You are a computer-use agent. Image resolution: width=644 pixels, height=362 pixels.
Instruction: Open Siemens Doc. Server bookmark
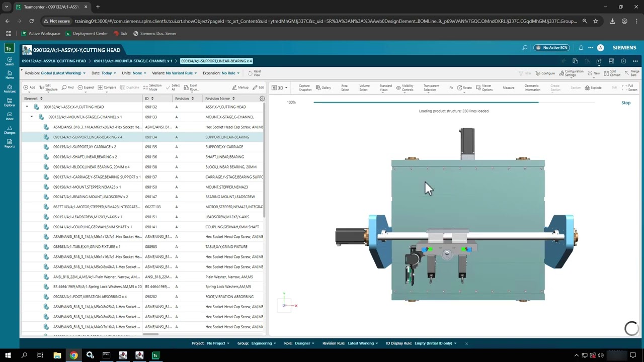click(x=154, y=34)
